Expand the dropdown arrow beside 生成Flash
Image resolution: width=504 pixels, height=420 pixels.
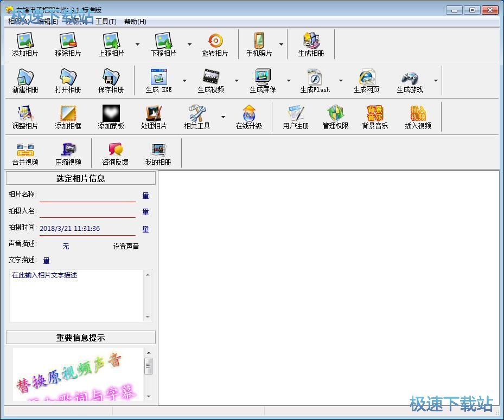(341, 81)
